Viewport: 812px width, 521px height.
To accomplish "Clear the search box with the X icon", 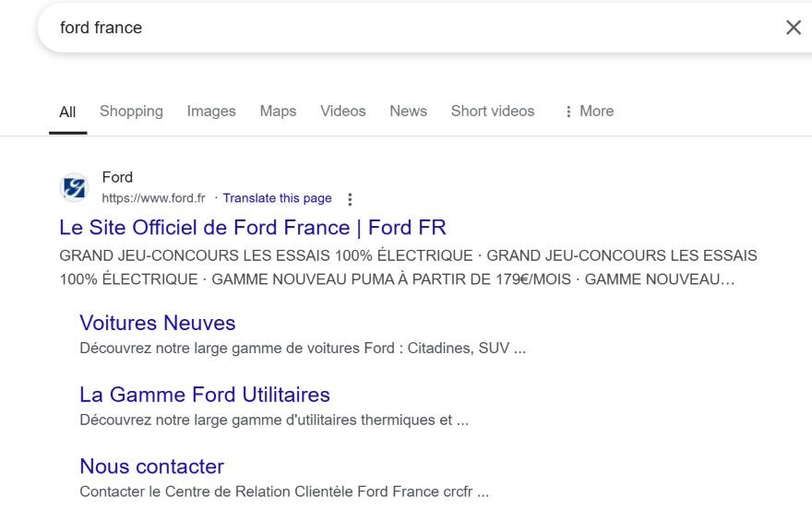I will point(794,28).
